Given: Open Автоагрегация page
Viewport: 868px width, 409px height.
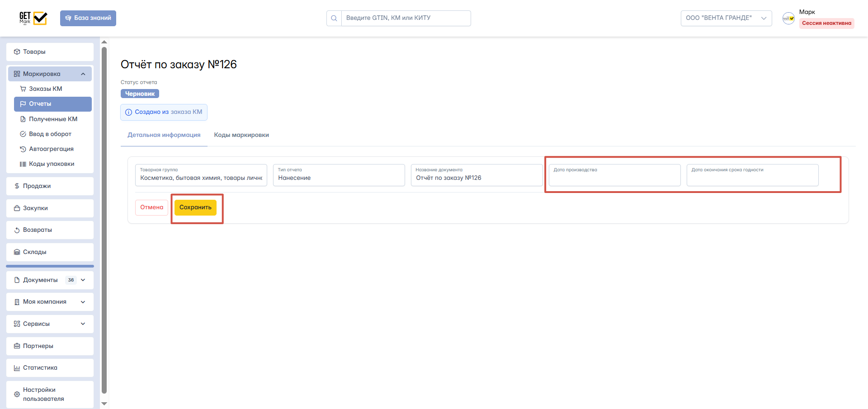Looking at the screenshot, I should tap(53, 149).
